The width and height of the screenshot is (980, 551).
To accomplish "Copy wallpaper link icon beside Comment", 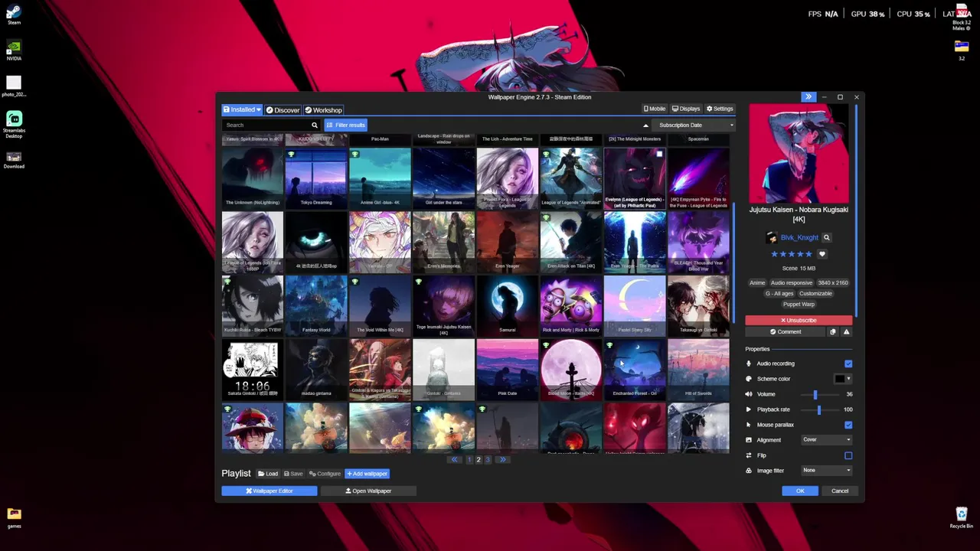I will (833, 332).
